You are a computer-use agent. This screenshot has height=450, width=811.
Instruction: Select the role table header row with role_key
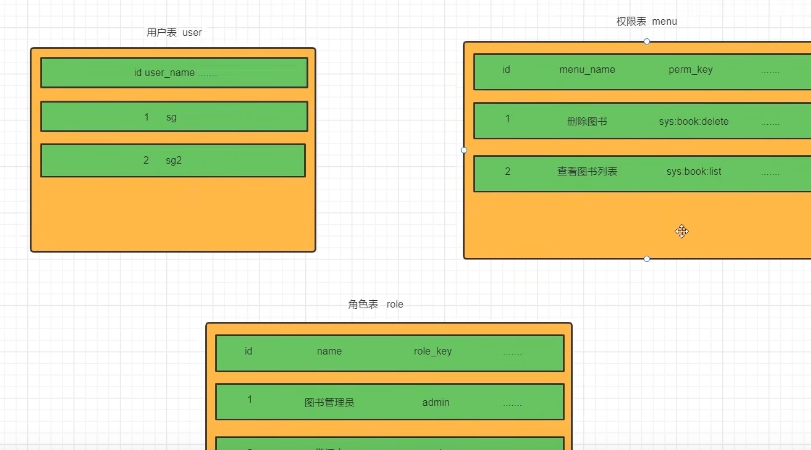390,352
